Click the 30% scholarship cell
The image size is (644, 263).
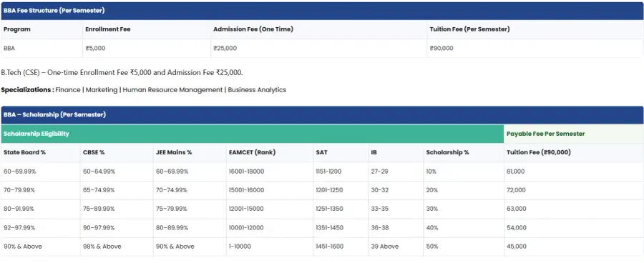pyautogui.click(x=464, y=209)
